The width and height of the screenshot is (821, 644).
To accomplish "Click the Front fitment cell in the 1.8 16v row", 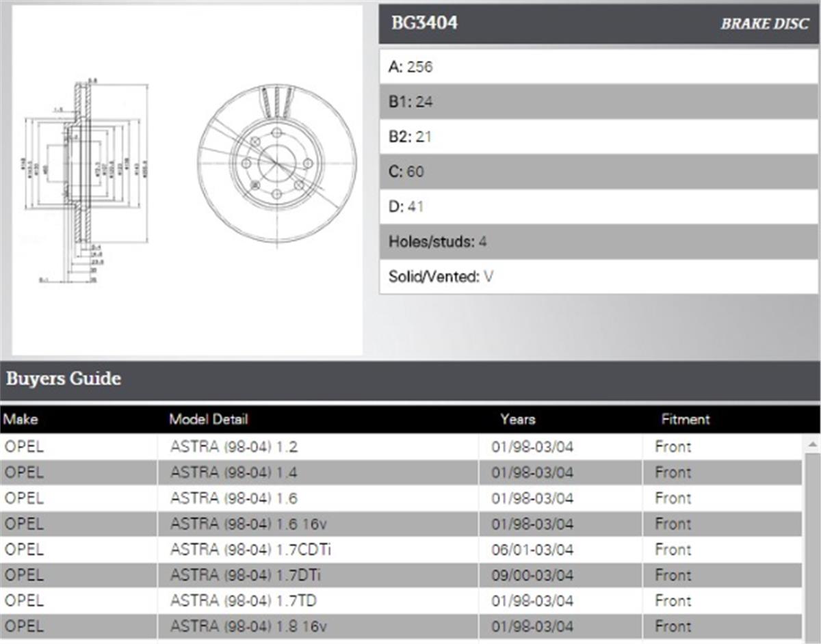I will (x=722, y=626).
